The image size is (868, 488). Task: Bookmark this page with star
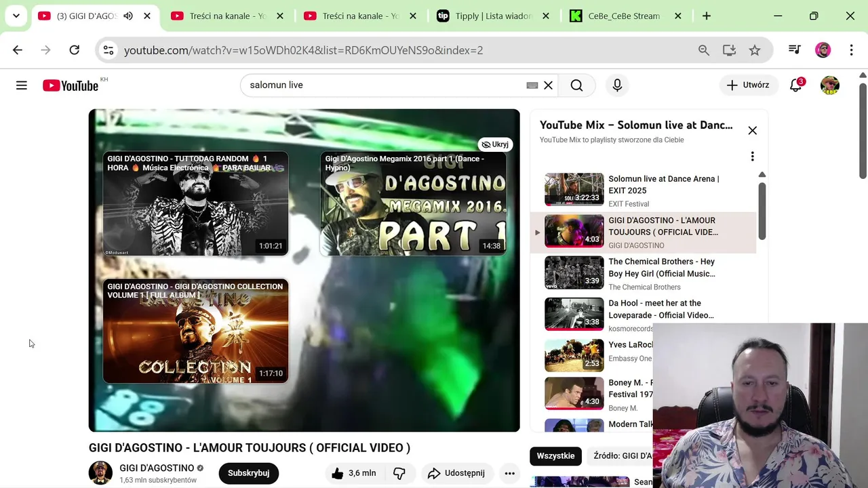[755, 50]
